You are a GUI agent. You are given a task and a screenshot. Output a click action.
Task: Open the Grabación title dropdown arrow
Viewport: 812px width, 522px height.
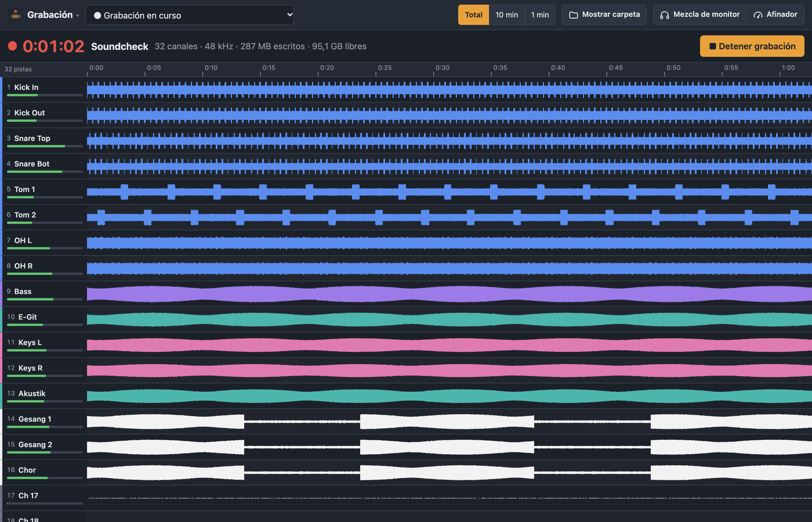78,16
